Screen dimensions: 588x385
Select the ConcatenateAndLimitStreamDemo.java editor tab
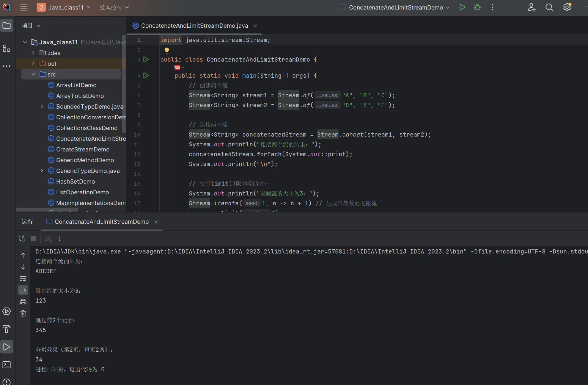[194, 26]
